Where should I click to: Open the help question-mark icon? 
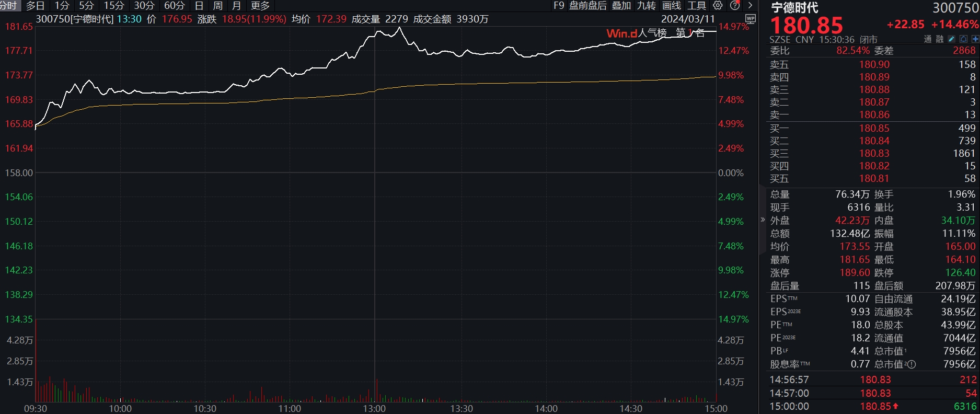click(x=735, y=5)
